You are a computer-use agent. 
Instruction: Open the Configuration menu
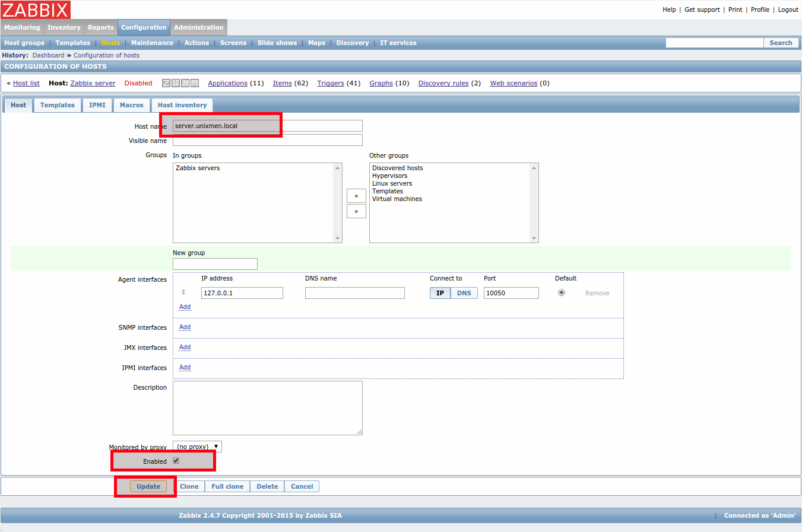[144, 27]
